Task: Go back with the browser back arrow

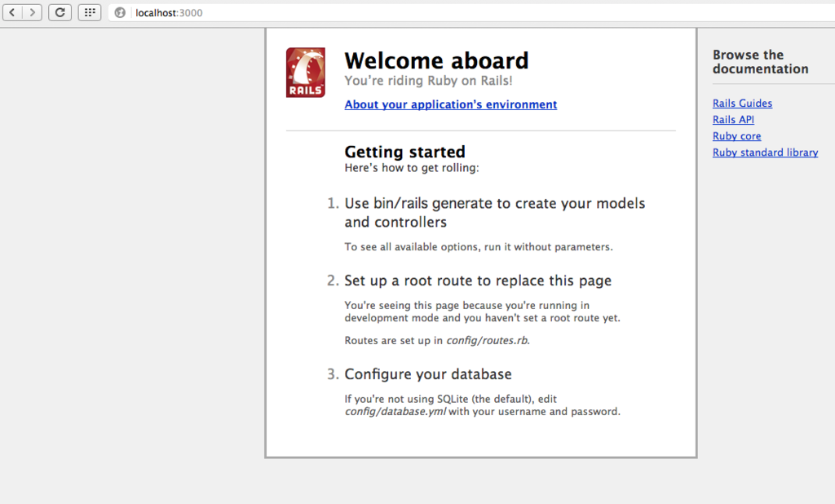Action: [x=12, y=12]
